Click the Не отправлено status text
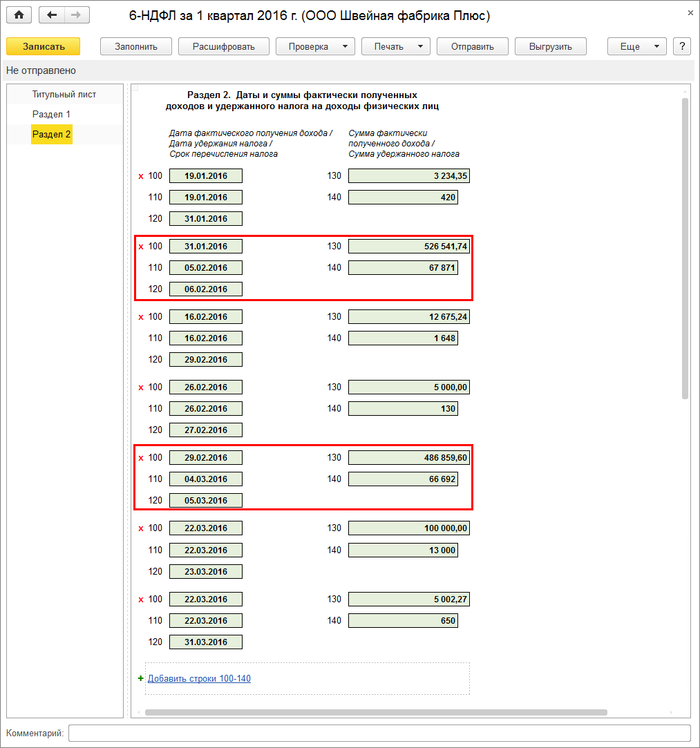 (41, 70)
